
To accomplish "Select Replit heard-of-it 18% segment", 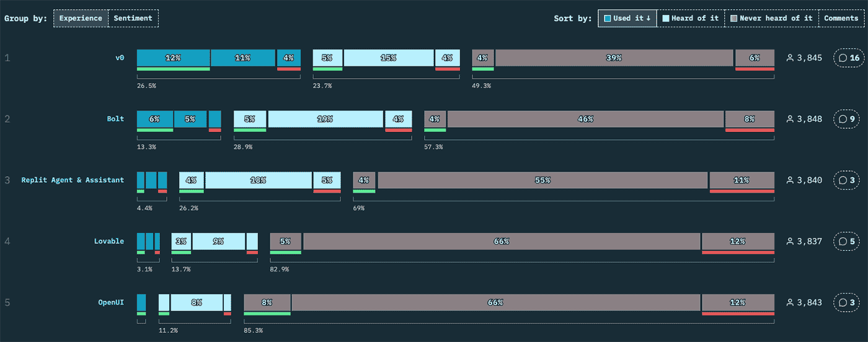I will [259, 180].
